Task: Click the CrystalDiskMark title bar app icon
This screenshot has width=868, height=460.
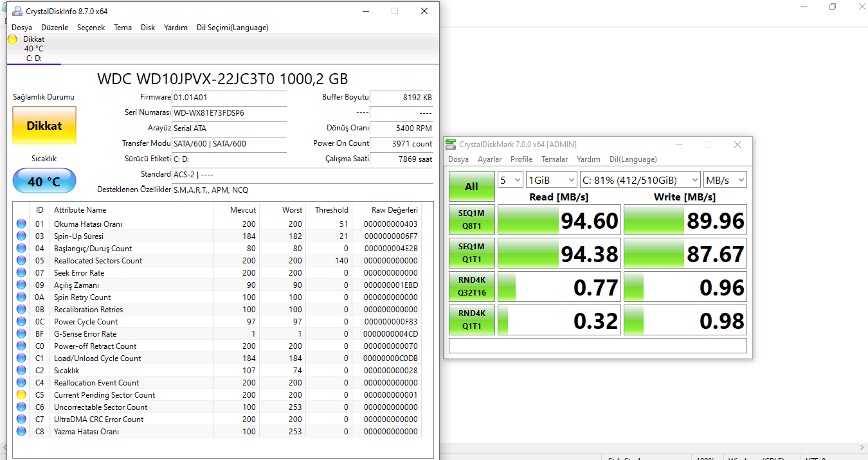Action: pos(451,145)
